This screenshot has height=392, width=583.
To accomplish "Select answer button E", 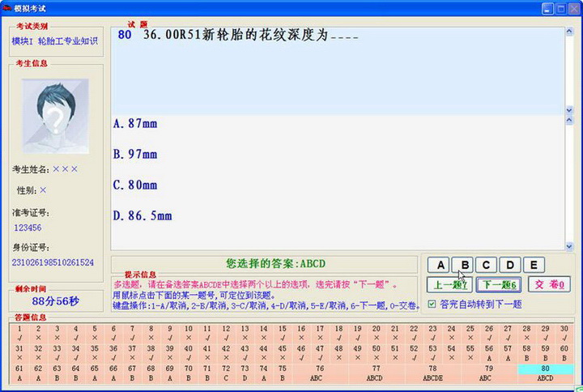I will [x=534, y=265].
